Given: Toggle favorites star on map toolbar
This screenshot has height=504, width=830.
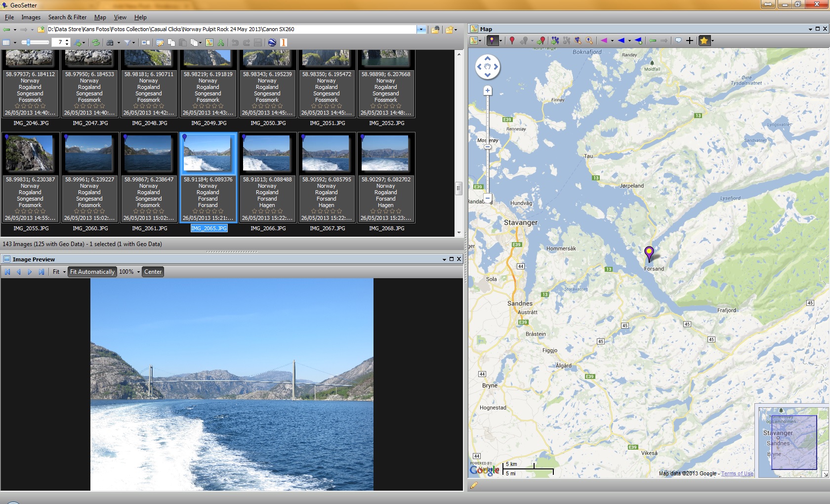Looking at the screenshot, I should (x=705, y=41).
